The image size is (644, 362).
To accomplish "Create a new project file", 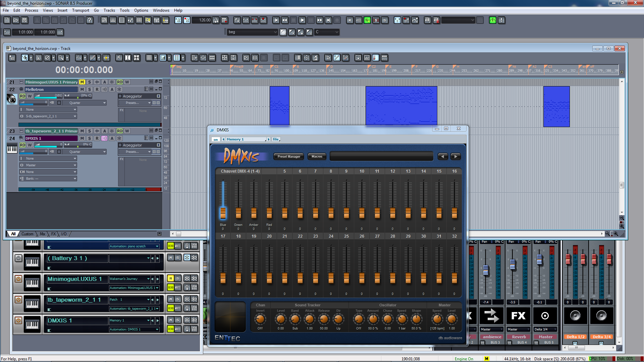I will [7, 20].
